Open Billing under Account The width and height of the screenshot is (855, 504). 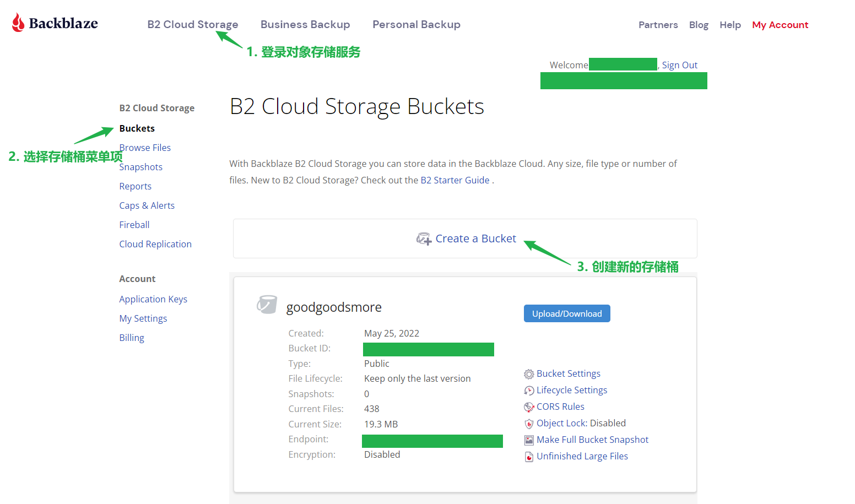132,338
